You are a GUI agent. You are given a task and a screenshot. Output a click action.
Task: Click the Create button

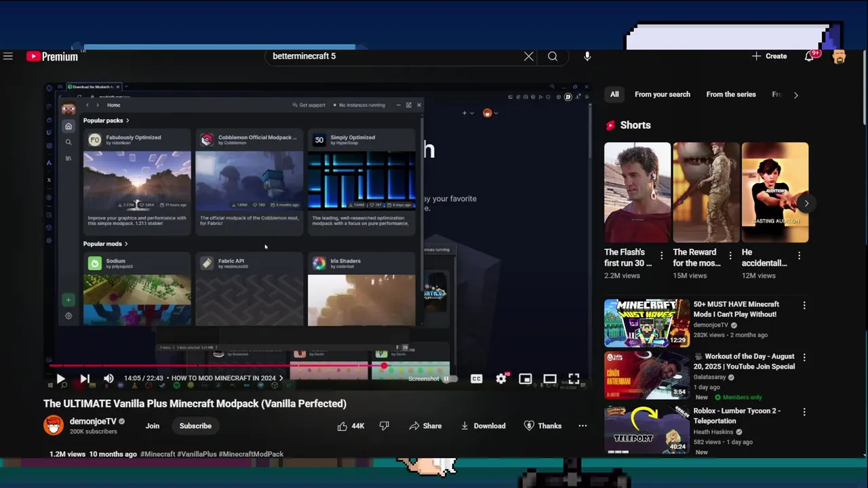pyautogui.click(x=770, y=56)
